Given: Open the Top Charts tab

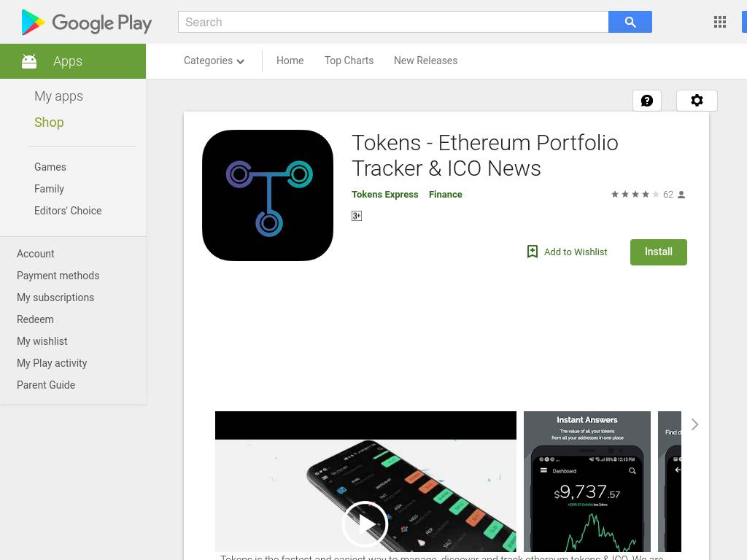Looking at the screenshot, I should [349, 61].
